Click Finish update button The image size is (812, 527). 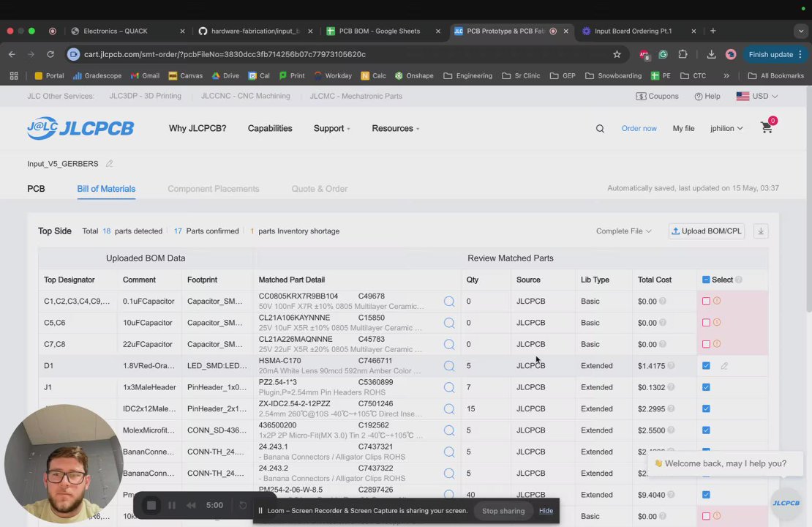(775, 54)
